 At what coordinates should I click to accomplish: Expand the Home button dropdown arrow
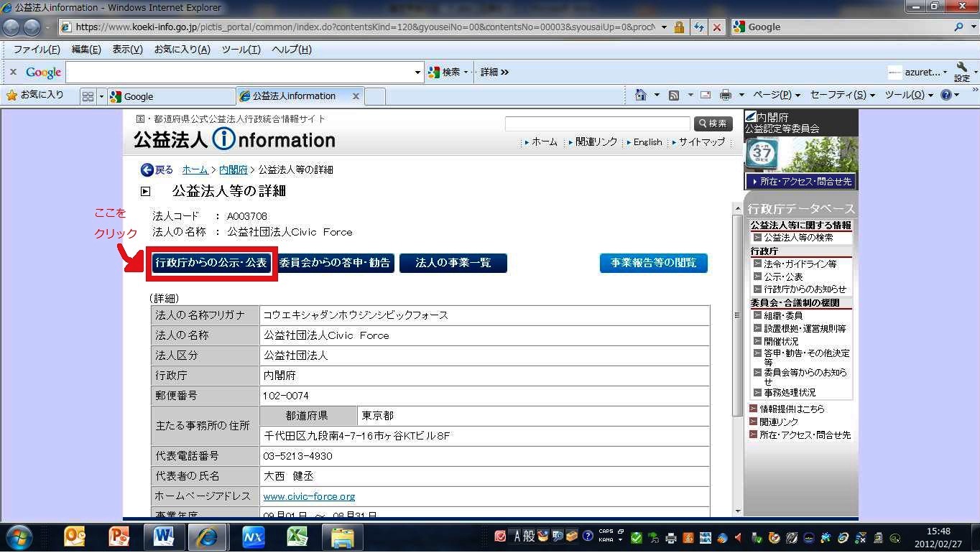click(x=657, y=95)
